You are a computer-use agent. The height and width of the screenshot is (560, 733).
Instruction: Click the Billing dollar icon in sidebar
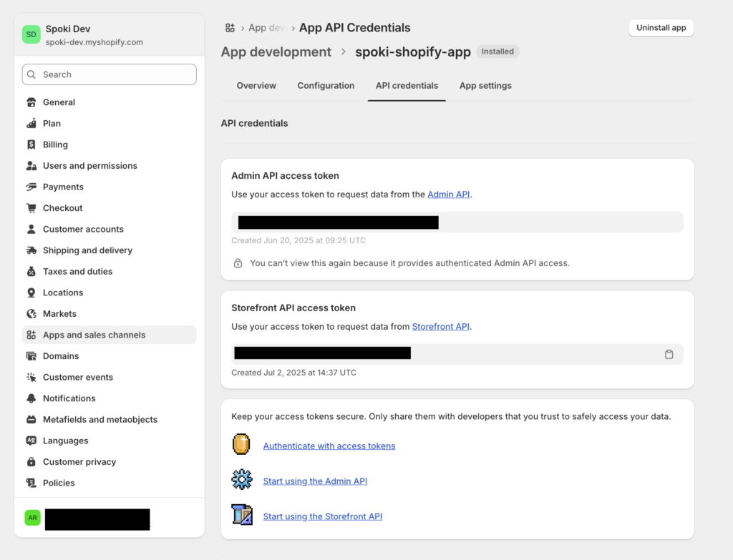click(31, 144)
